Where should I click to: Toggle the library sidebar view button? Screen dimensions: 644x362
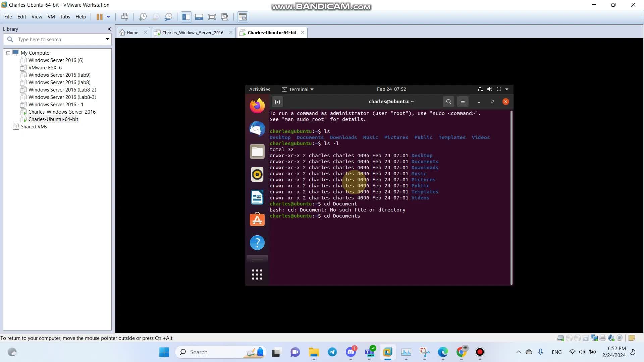[186, 17]
